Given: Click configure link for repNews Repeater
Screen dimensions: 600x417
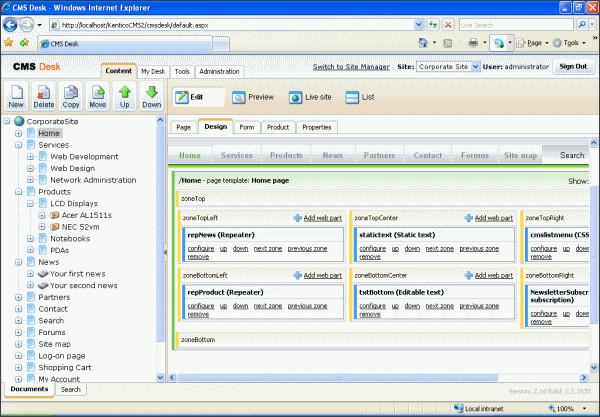Looking at the screenshot, I should [201, 249].
